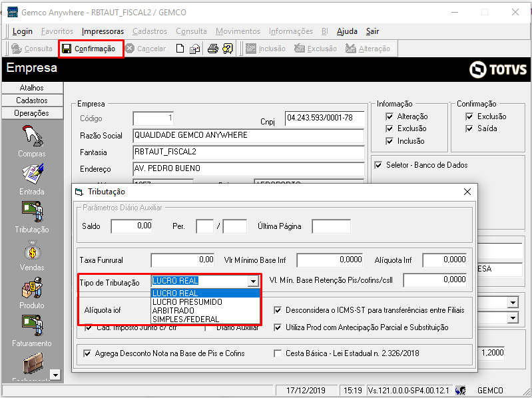Switch to the Operações sidebar tab
This screenshot has height=398, width=532.
[x=32, y=113]
